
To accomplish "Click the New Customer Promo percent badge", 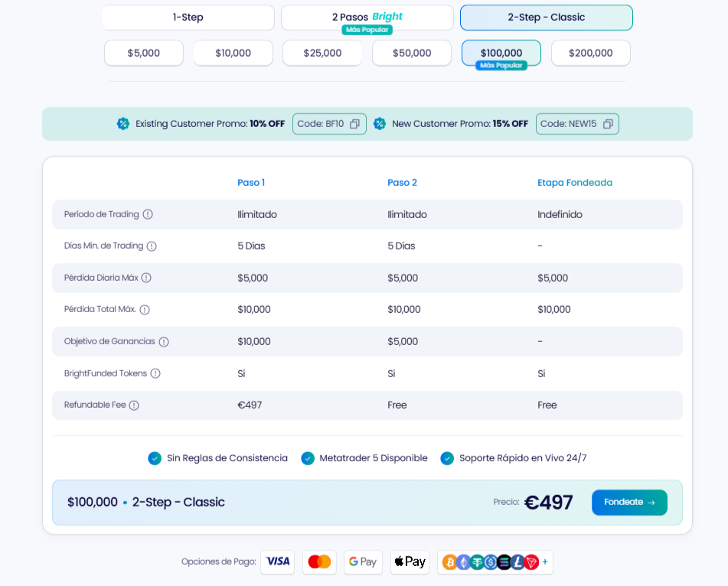I will 380,124.
